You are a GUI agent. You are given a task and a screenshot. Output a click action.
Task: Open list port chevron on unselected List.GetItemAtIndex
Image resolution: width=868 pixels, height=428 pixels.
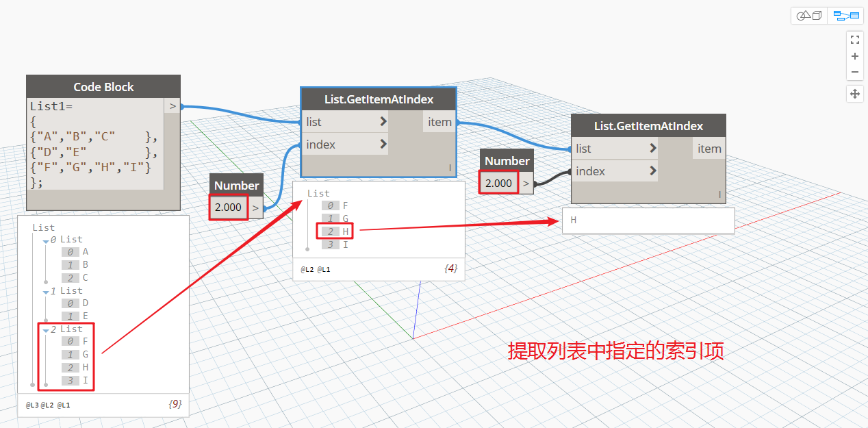(653, 149)
